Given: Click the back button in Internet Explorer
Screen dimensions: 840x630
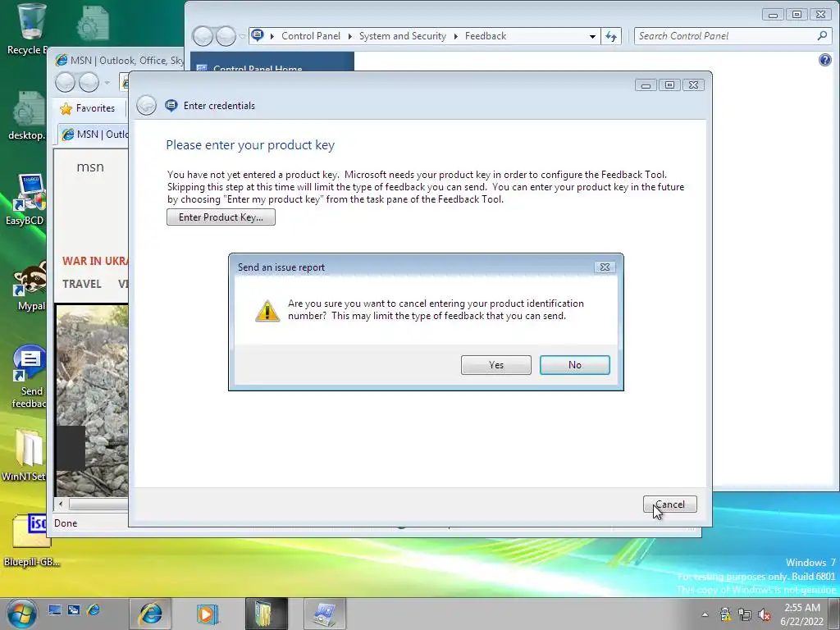Looking at the screenshot, I should pyautogui.click(x=65, y=83).
